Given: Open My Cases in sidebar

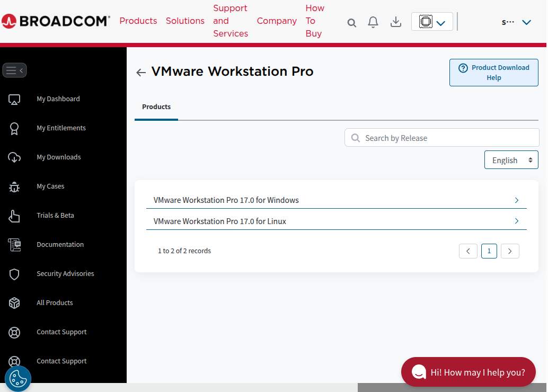Looking at the screenshot, I should [x=50, y=186].
